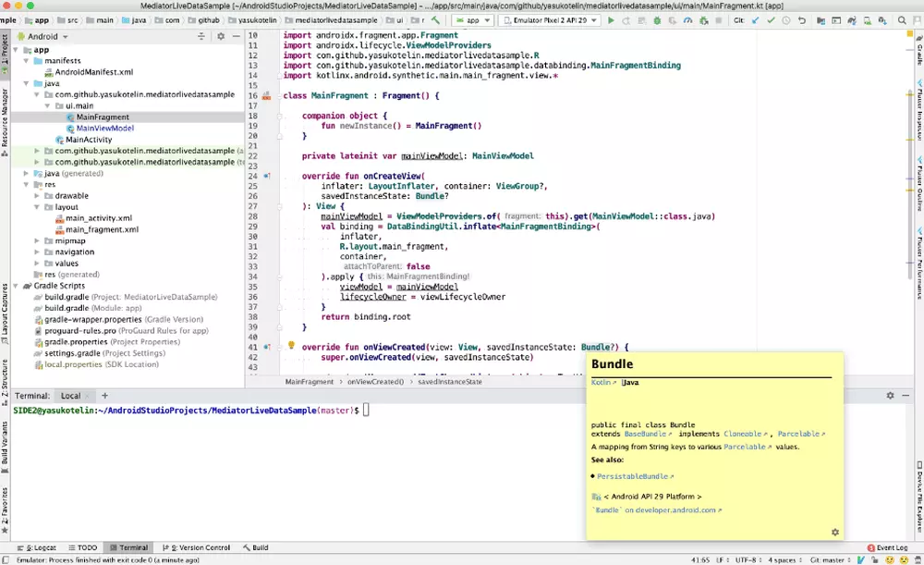Open the PersistableBundle link

tap(635, 476)
